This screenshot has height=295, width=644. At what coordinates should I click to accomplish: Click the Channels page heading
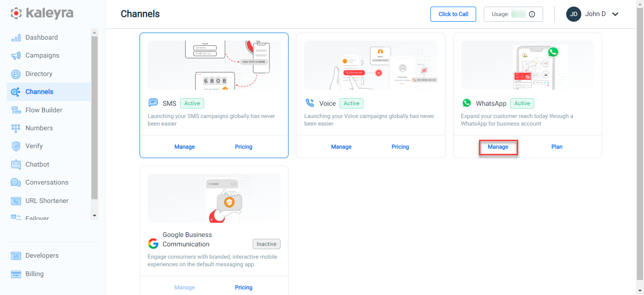(140, 14)
